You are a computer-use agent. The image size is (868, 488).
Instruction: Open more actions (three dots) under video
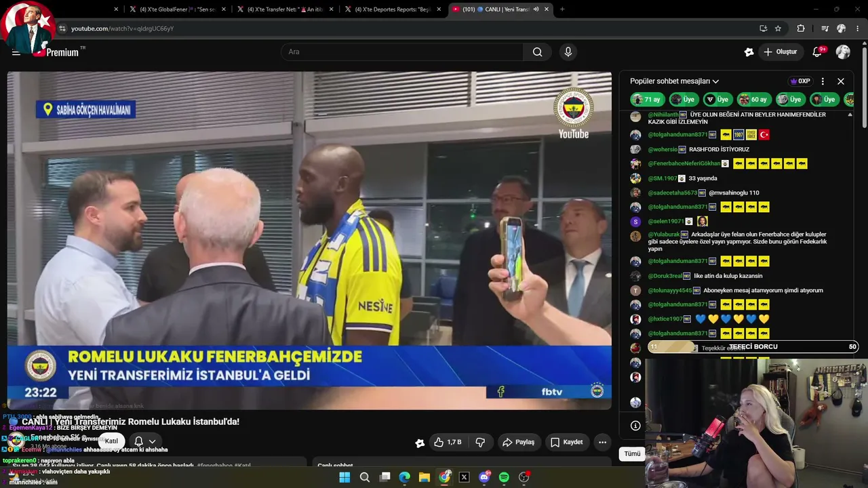[602, 443]
